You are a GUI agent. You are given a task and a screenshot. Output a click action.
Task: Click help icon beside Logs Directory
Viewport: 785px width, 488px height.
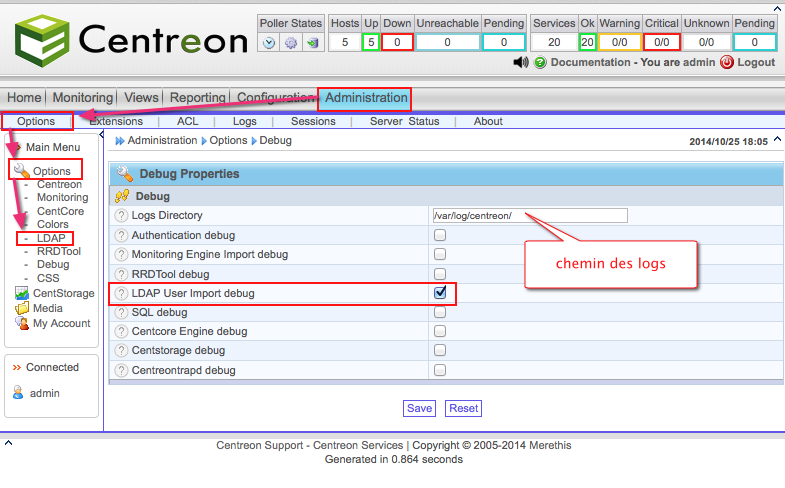coord(122,216)
